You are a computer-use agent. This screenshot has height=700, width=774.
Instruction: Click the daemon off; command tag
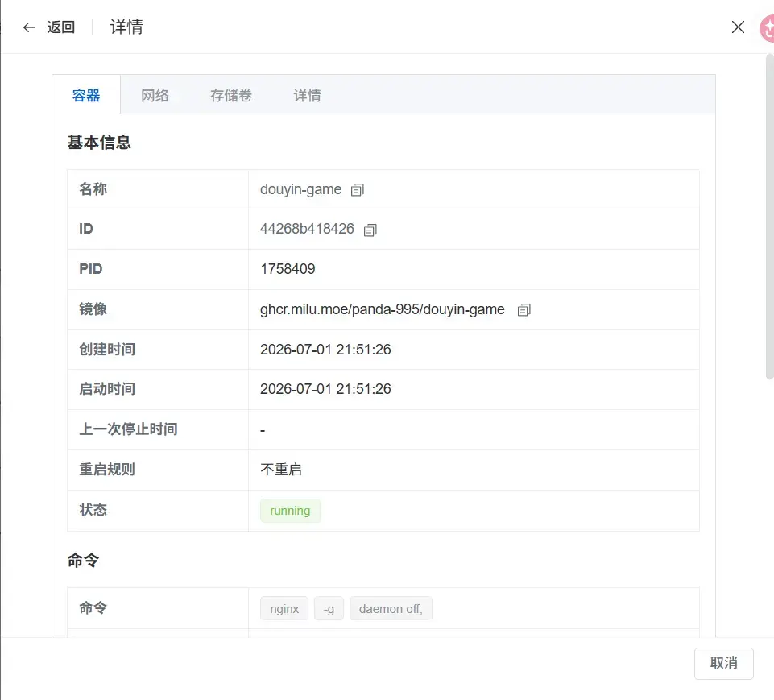click(x=391, y=609)
